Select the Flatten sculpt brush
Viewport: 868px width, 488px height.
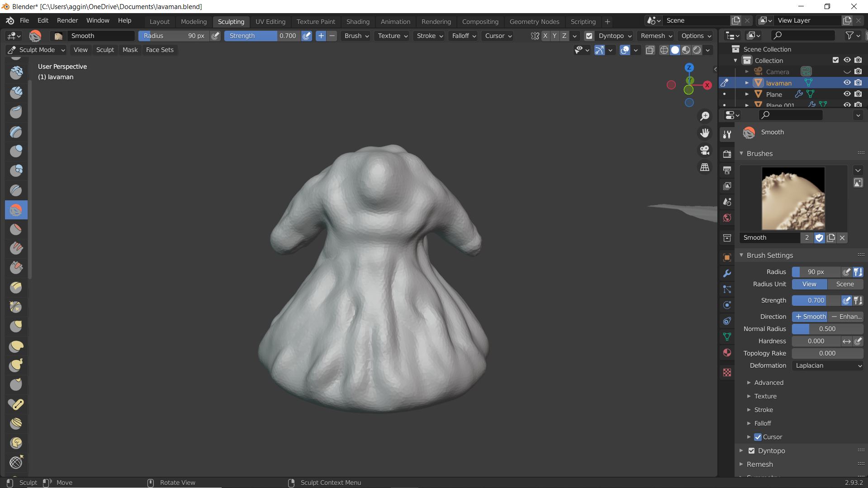(x=16, y=229)
